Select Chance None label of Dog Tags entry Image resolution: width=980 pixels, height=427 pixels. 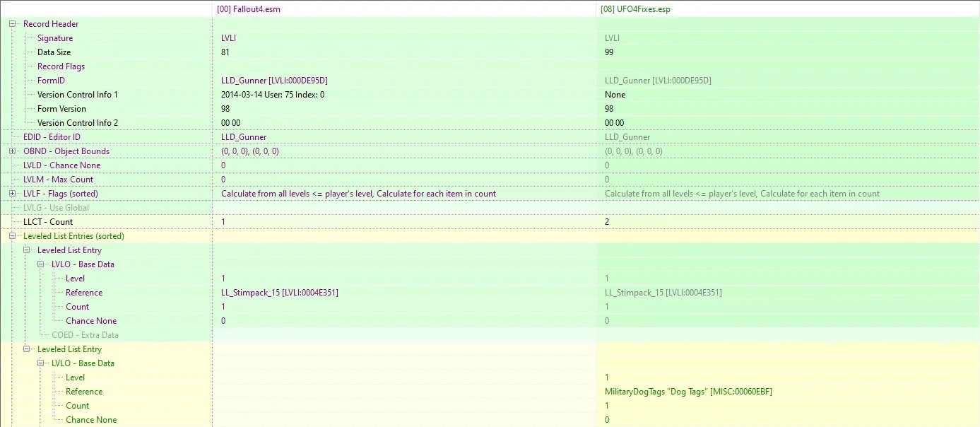pyautogui.click(x=91, y=420)
